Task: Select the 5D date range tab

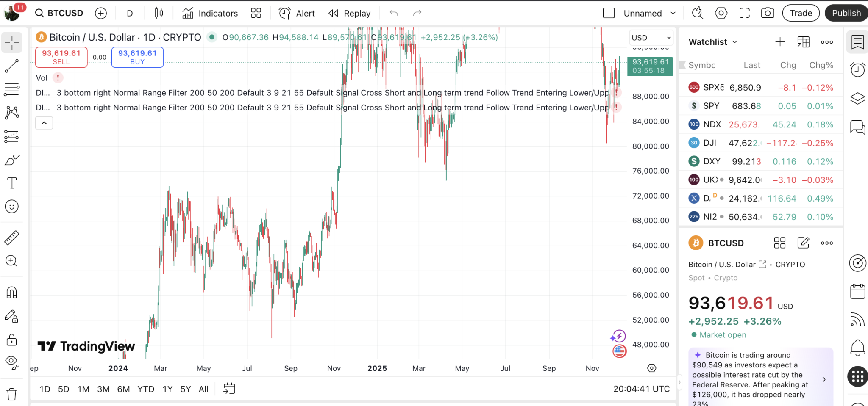Action: [x=64, y=389]
